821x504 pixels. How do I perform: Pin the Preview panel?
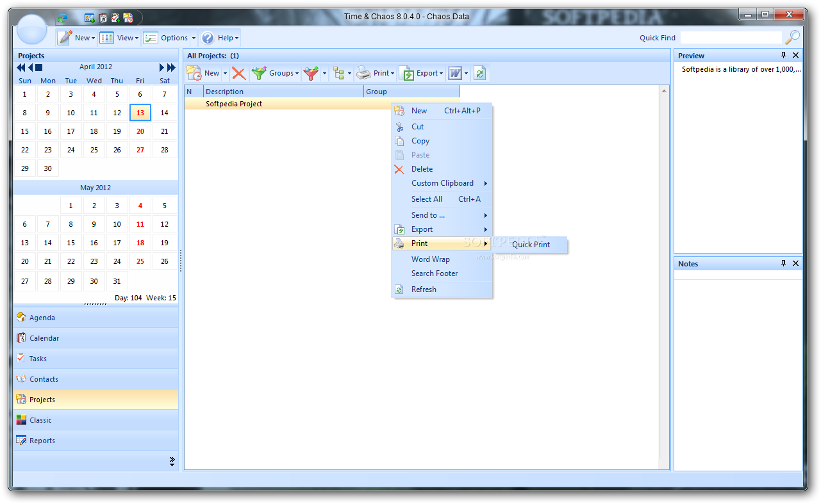tap(783, 55)
